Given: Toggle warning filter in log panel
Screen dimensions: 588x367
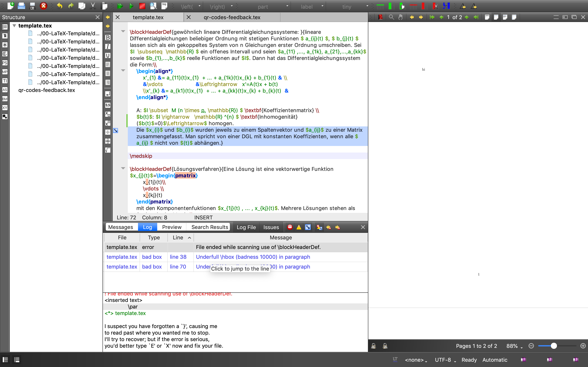Looking at the screenshot, I should coord(299,227).
